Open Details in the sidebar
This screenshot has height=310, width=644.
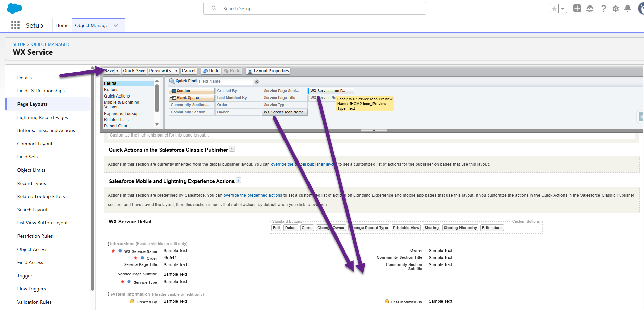pyautogui.click(x=25, y=78)
